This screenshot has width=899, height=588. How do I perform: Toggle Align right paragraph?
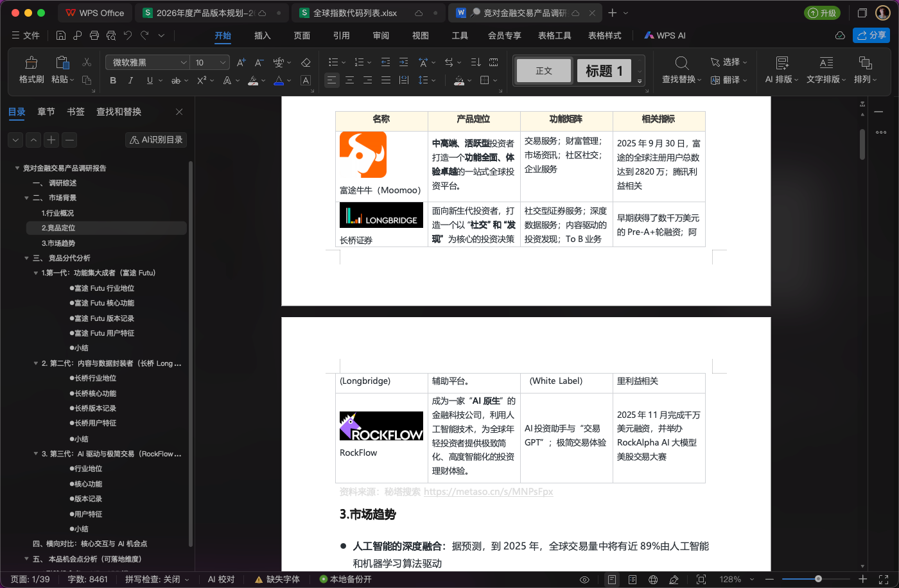[367, 80]
